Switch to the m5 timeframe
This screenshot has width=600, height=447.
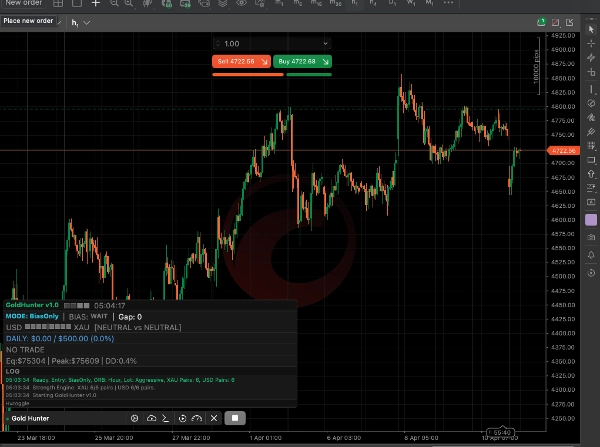(298, 3)
